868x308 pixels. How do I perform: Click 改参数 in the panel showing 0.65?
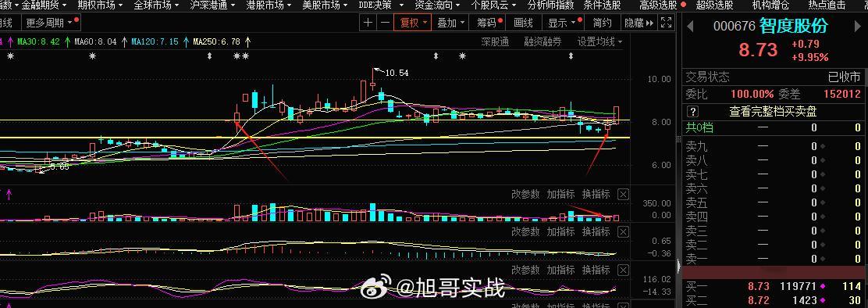pyautogui.click(x=525, y=232)
